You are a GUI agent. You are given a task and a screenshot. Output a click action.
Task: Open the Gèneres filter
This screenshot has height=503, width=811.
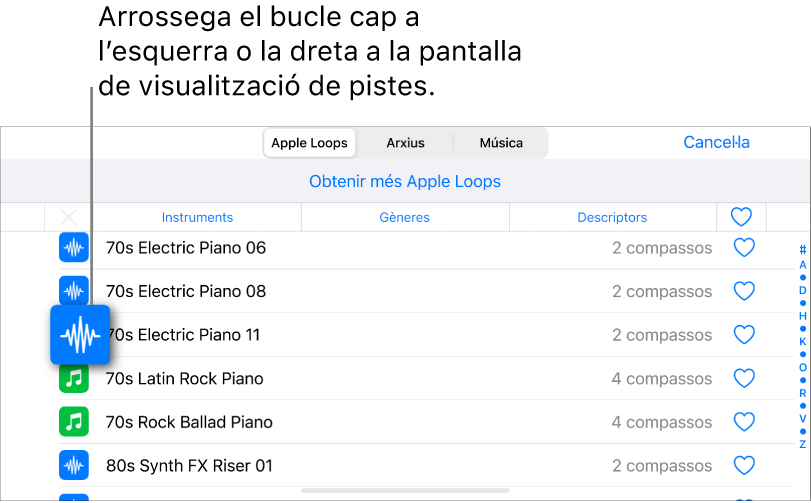point(404,217)
